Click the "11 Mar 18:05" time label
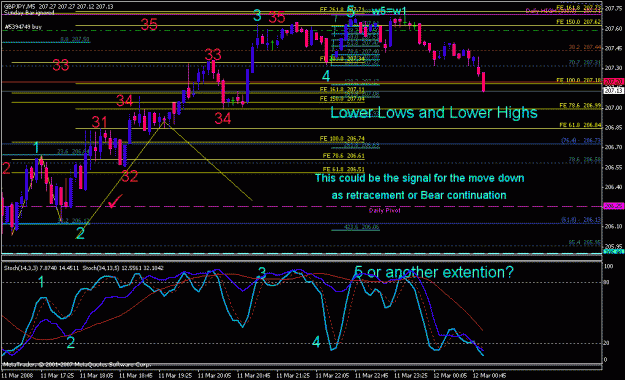This screenshot has height=380, width=625. coord(96,376)
